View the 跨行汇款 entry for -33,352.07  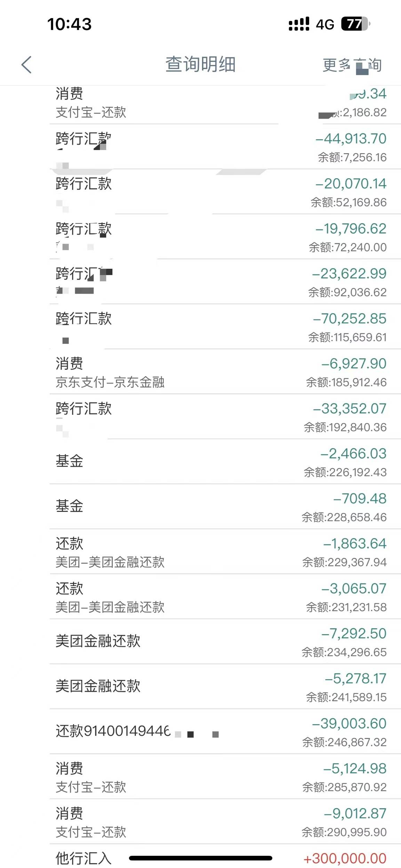pos(225,417)
